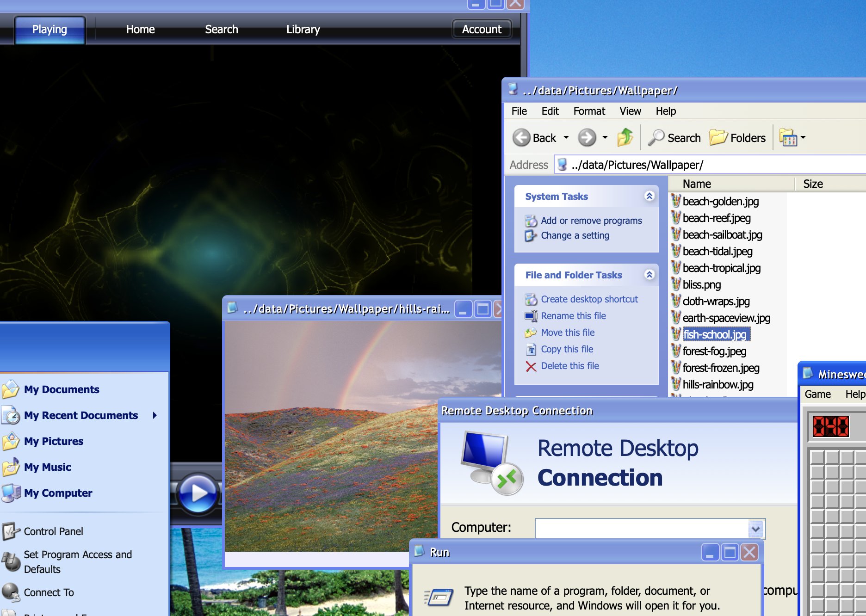Expand the Back button history dropdown
This screenshot has width=866, height=616.
pos(566,138)
